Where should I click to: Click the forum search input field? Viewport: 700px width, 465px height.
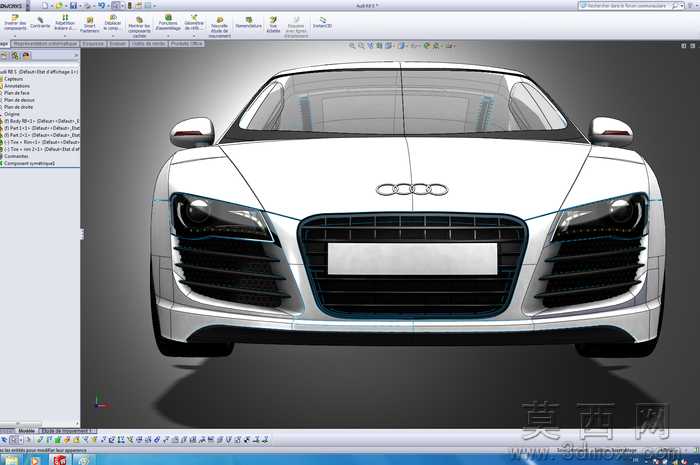pos(625,6)
